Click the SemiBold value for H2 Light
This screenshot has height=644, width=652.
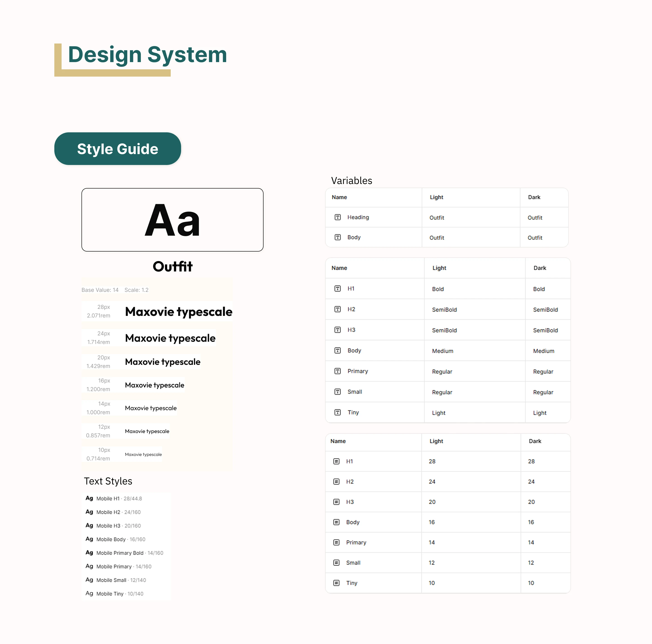444,309
